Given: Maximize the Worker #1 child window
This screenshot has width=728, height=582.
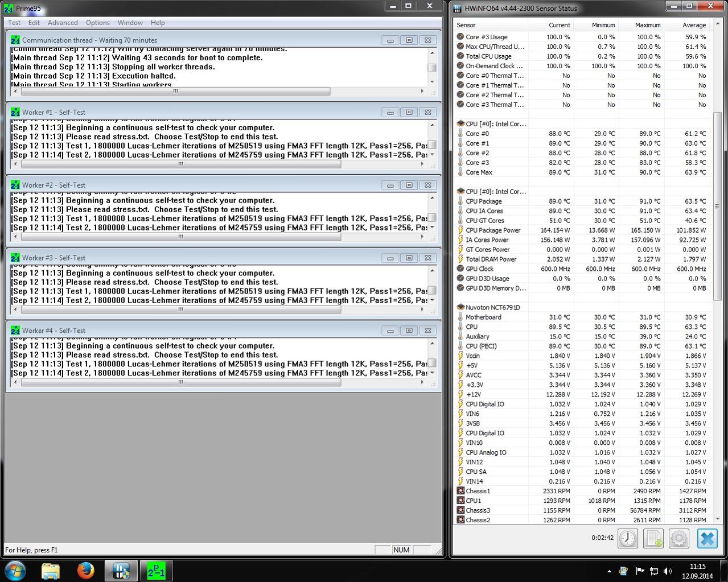Looking at the screenshot, I should click(x=409, y=113).
